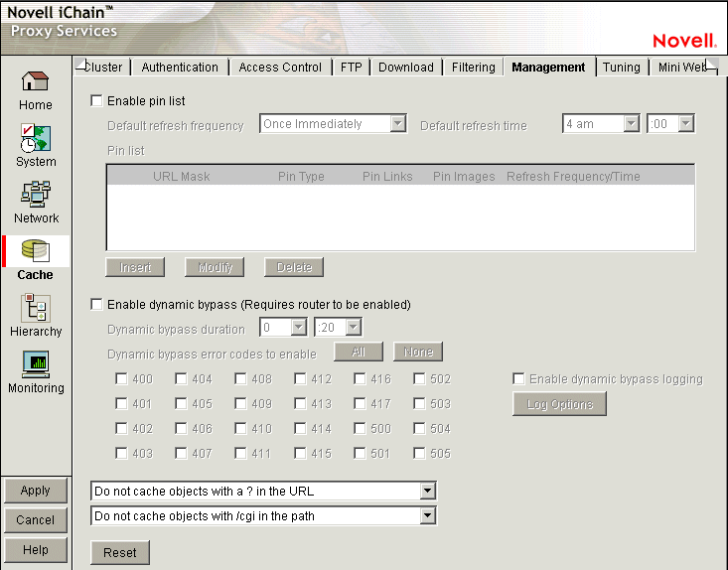
Task: Check error code 417 box
Action: coord(360,403)
